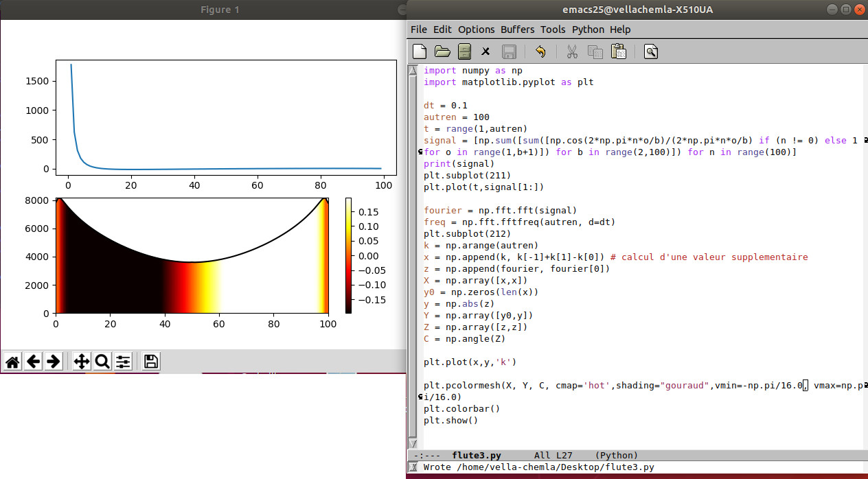Image resolution: width=868 pixels, height=479 pixels.
Task: Close buffer using the X toolbar icon
Action: pyautogui.click(x=486, y=51)
